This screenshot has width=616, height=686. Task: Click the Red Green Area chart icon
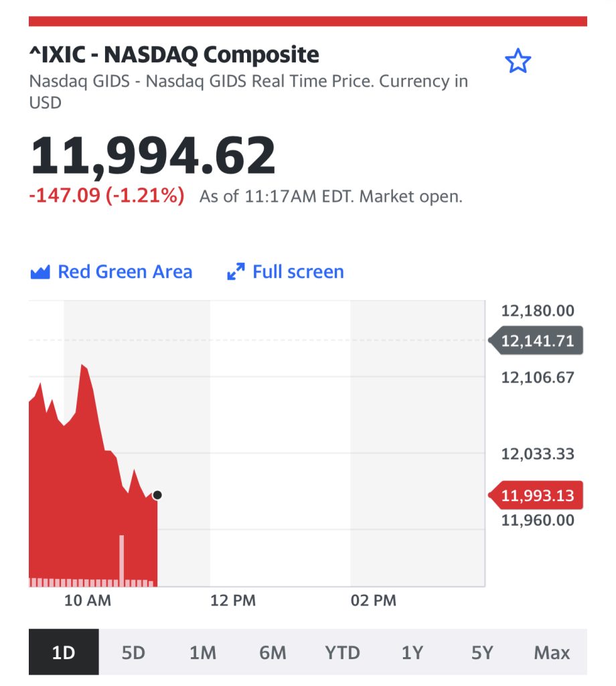point(40,272)
